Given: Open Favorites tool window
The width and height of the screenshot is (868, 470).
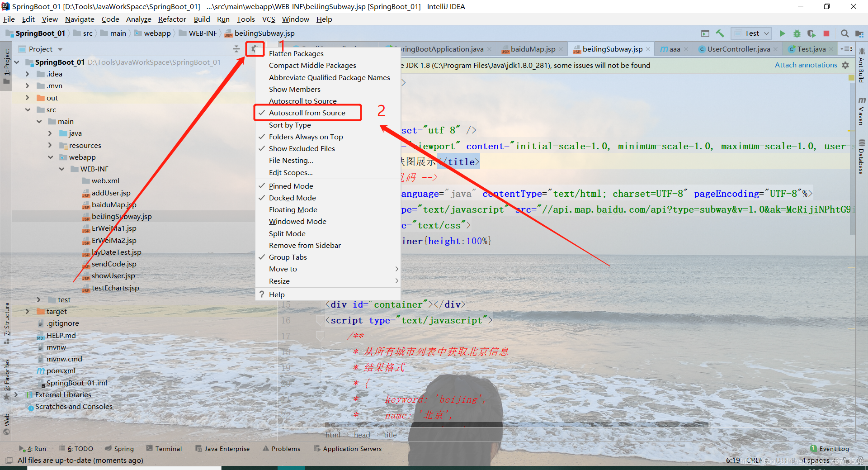Looking at the screenshot, I should coord(6,379).
